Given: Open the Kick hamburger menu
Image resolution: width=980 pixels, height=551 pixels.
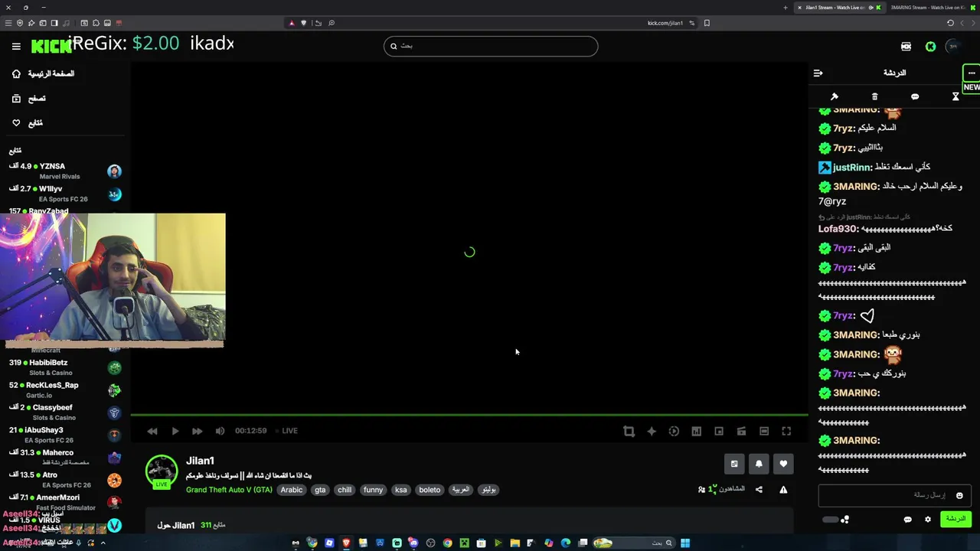Looking at the screenshot, I should tap(16, 46).
